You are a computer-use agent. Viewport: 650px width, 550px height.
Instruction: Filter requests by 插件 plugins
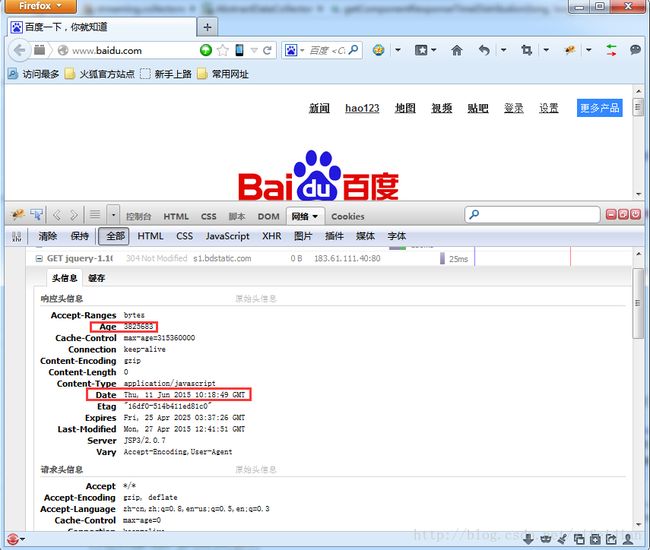[x=334, y=236]
